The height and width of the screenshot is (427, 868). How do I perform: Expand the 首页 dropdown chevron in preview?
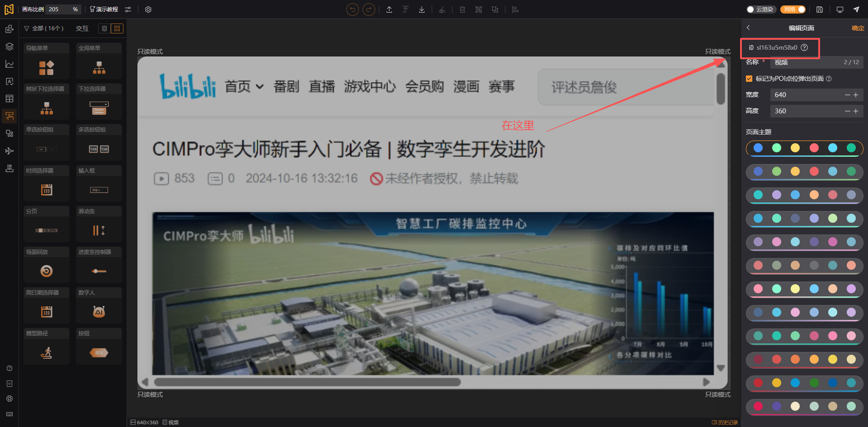(259, 86)
